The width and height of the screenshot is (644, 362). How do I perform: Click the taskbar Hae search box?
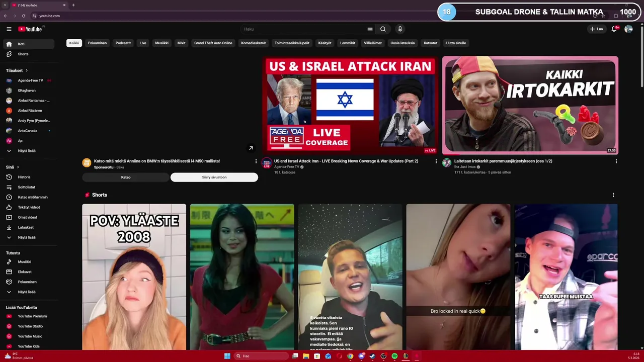point(262,356)
